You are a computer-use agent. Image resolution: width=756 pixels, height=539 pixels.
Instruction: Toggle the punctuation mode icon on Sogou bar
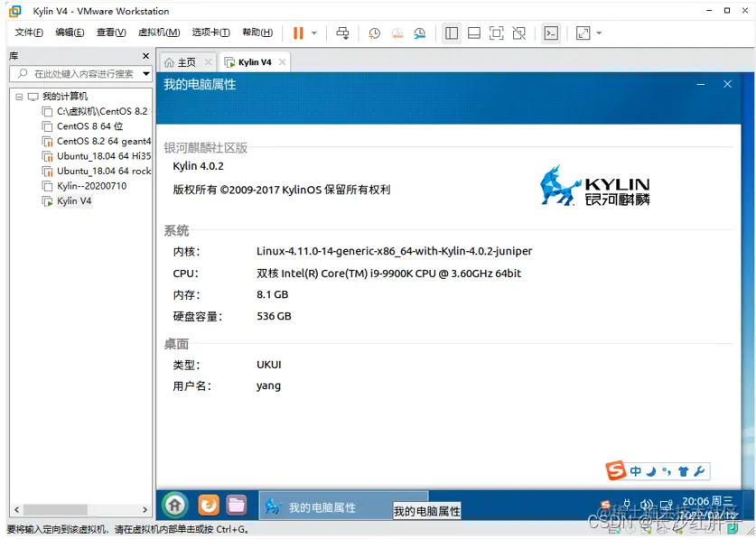pyautogui.click(x=667, y=471)
